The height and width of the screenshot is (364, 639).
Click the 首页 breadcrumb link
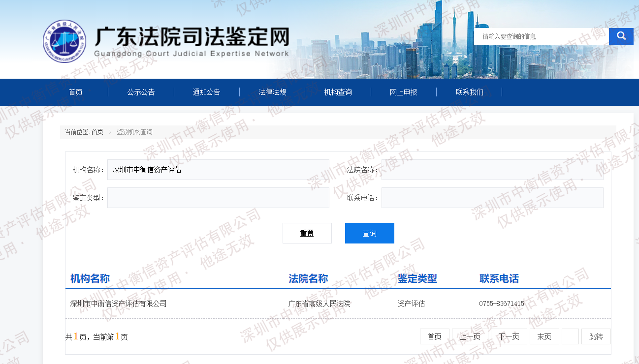97,132
